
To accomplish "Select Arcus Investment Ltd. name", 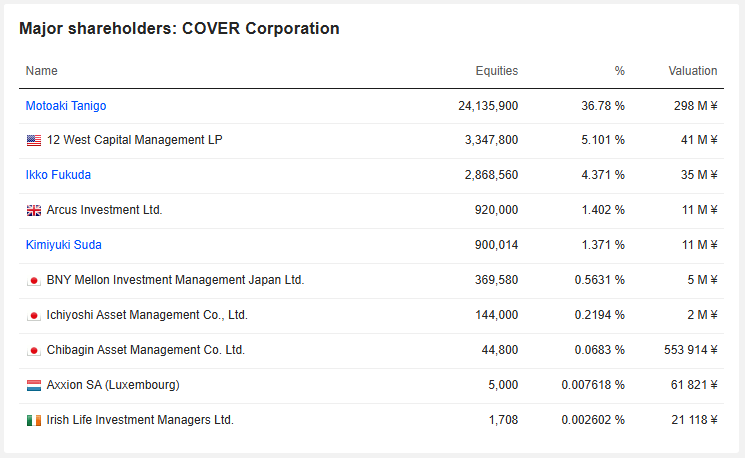I will (105, 210).
